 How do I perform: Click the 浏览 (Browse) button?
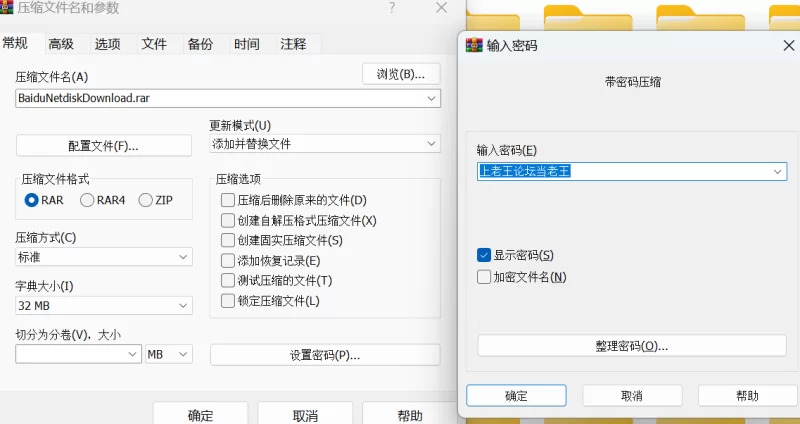tap(400, 74)
